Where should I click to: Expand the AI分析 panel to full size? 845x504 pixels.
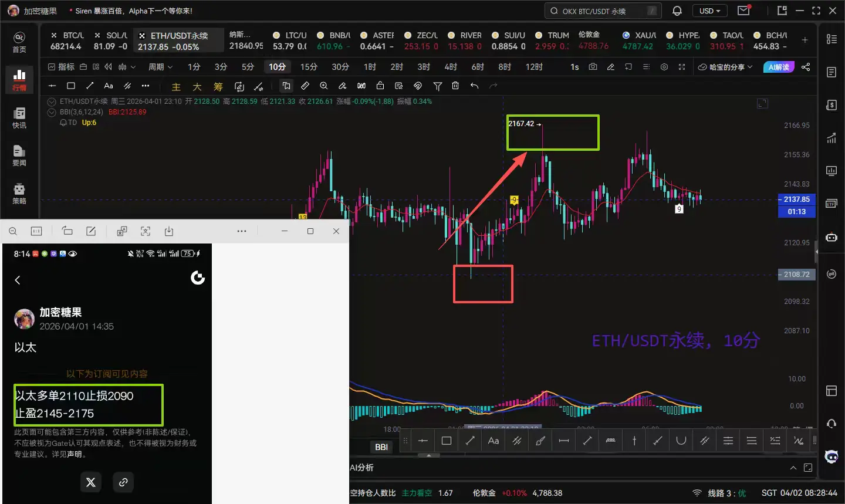coord(808,468)
